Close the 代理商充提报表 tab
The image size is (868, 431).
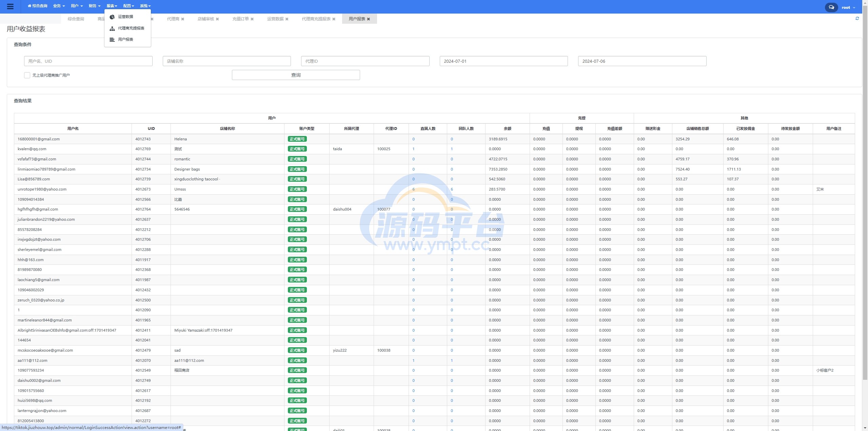(x=334, y=19)
